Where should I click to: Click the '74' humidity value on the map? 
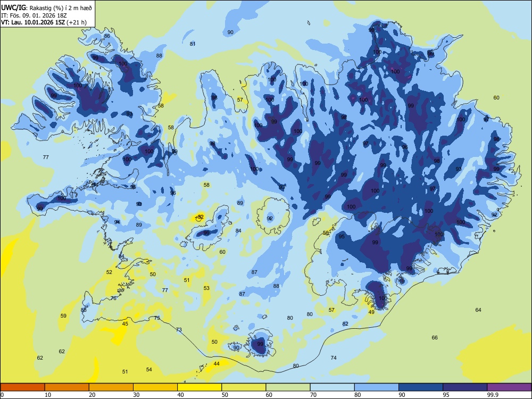coord(334,358)
